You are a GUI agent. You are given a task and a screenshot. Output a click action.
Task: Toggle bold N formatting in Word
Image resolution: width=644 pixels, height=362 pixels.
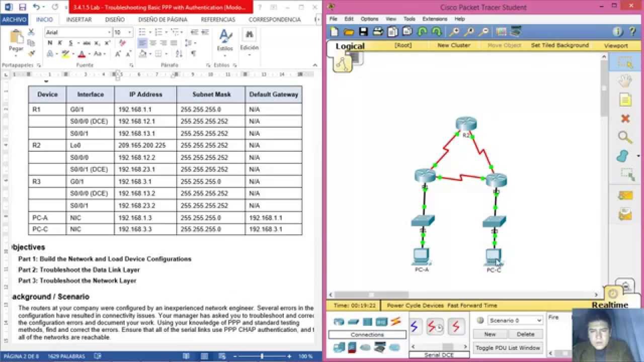point(50,43)
